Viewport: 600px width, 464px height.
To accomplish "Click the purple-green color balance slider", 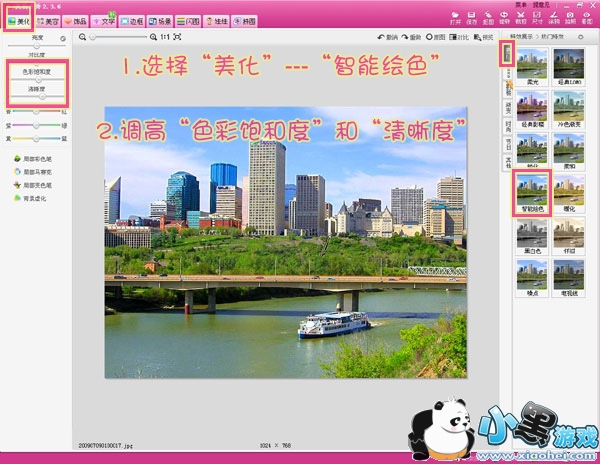I will coord(36,125).
